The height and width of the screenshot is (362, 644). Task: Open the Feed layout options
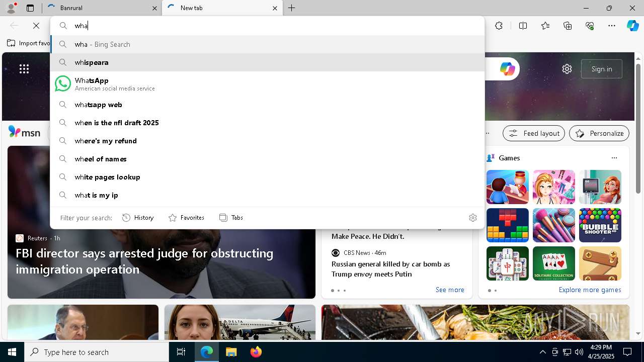coord(534,133)
